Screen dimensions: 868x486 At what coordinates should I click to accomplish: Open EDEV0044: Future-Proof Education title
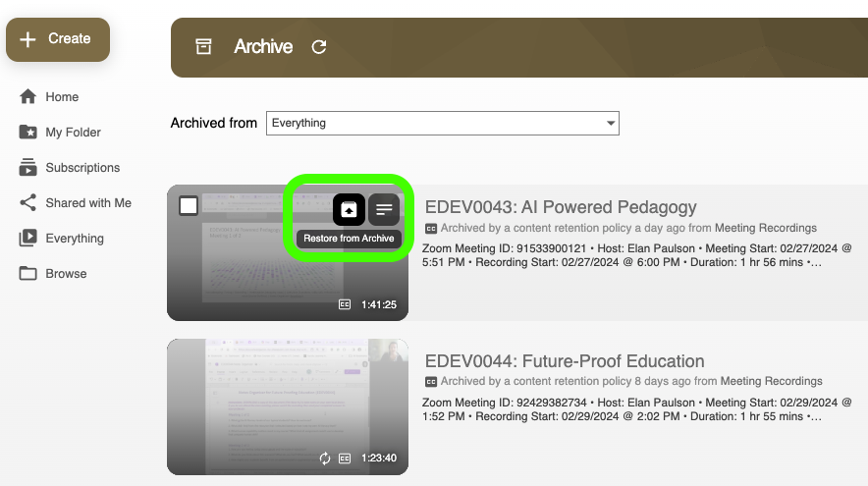point(564,361)
